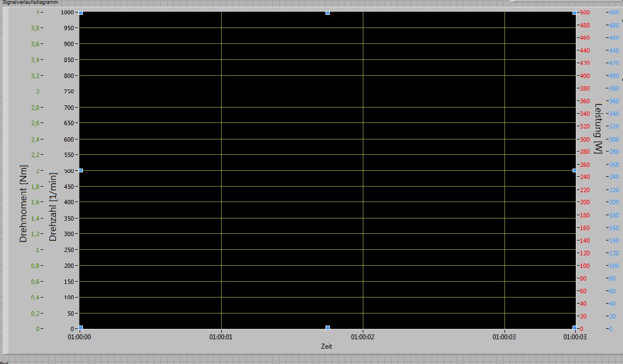This screenshot has width=623, height=364.
Task: Click inside the black chart plot area
Action: [328, 171]
